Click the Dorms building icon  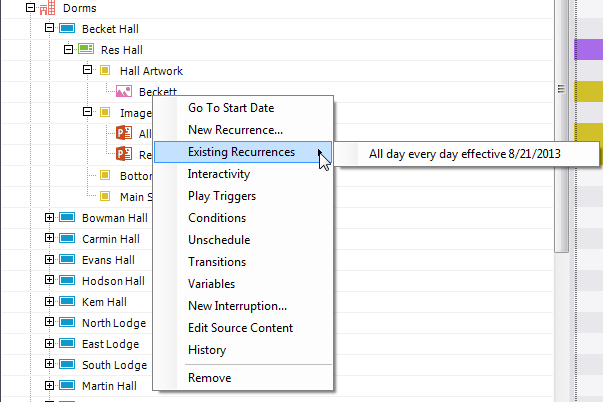(x=47, y=8)
